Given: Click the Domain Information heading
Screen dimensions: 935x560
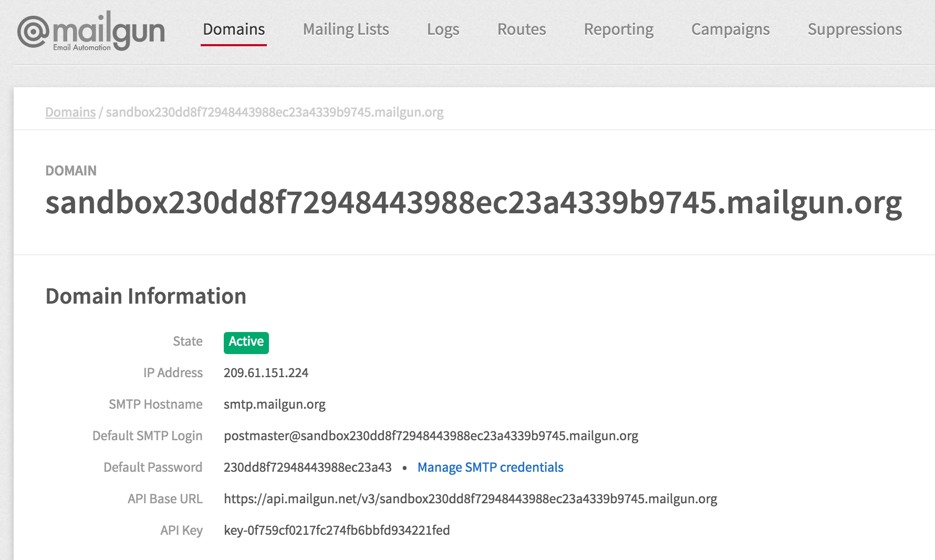Looking at the screenshot, I should coord(146,296).
